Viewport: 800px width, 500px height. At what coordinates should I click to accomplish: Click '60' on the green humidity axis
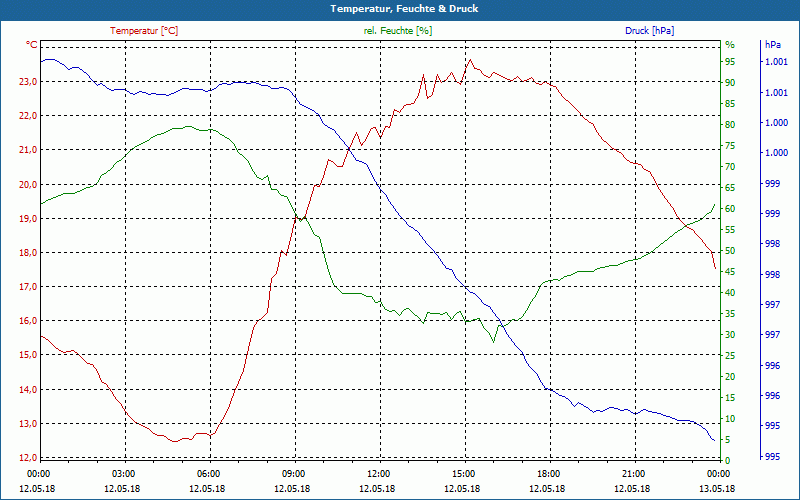point(730,209)
